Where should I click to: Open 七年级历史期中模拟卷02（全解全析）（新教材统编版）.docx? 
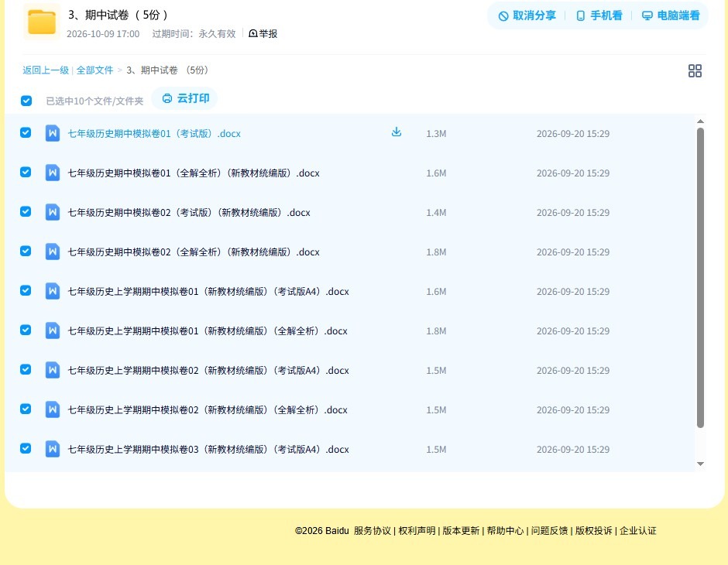[194, 252]
